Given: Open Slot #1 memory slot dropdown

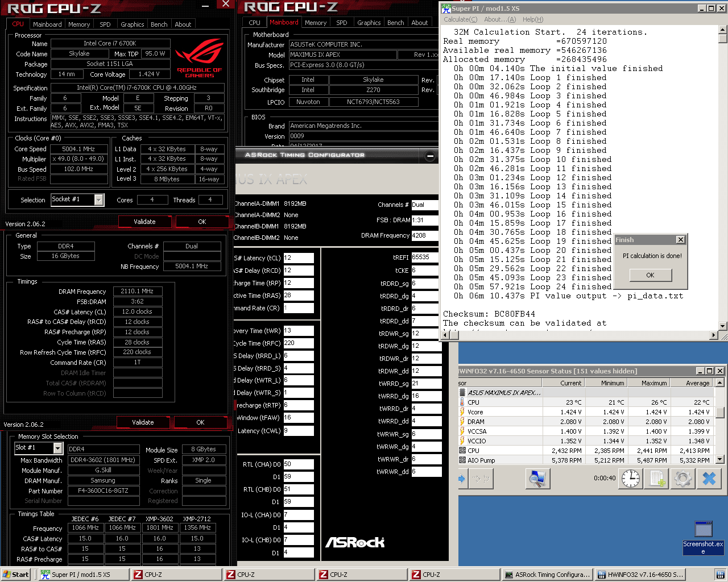Looking at the screenshot, I should tap(57, 448).
